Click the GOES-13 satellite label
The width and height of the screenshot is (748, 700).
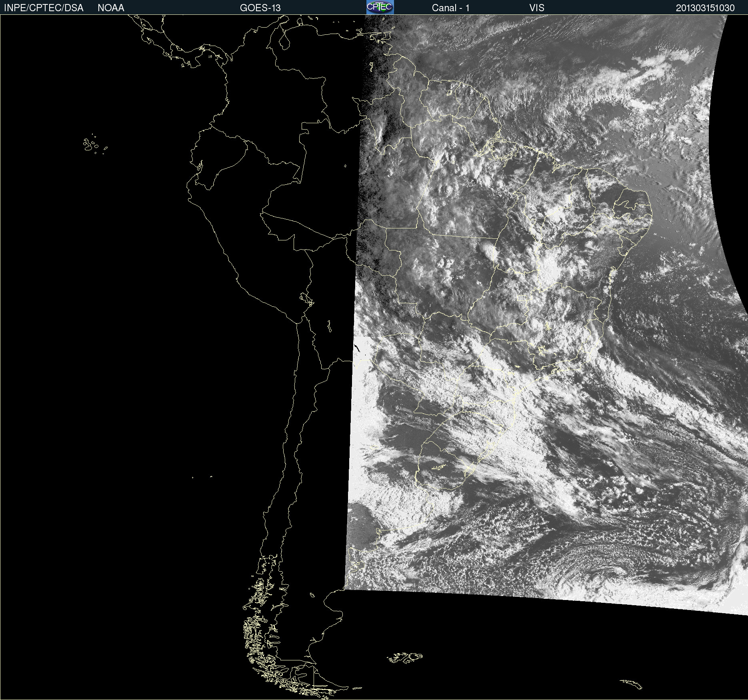click(260, 8)
